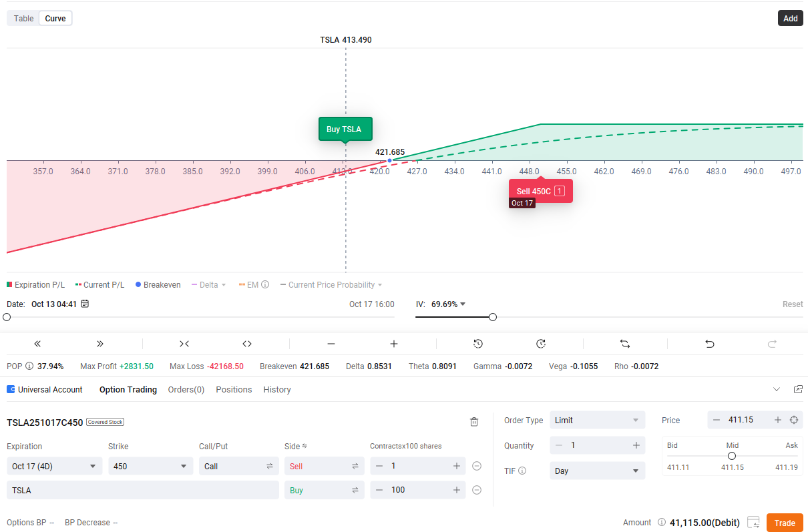Click the orange Trade button

(x=785, y=523)
